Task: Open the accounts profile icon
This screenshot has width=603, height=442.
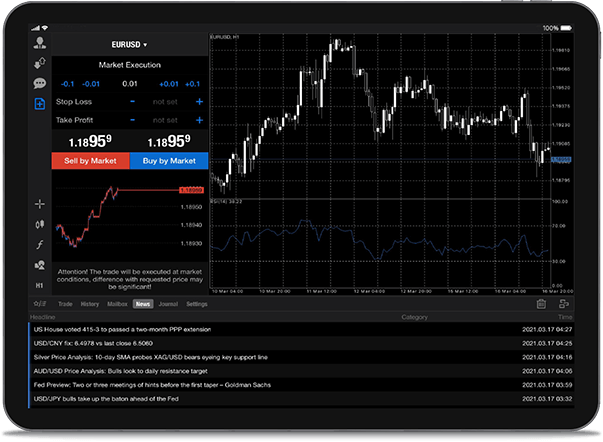Action: point(40,44)
